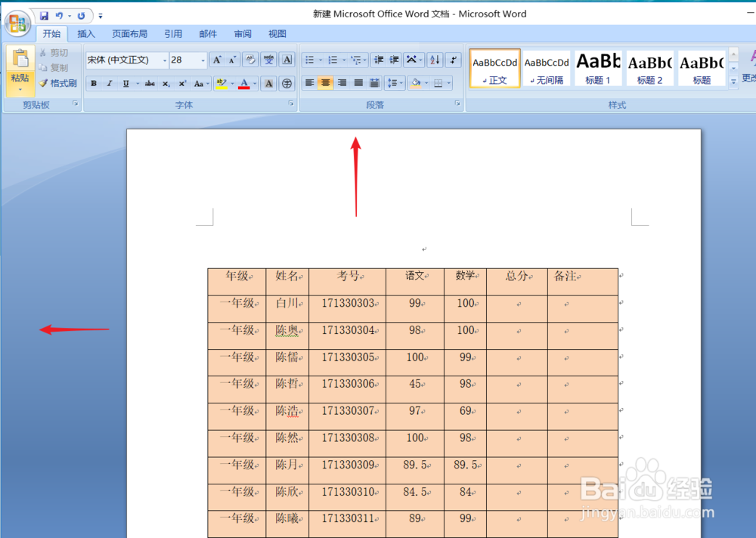Align text left
The image size is (756, 538).
coord(309,83)
